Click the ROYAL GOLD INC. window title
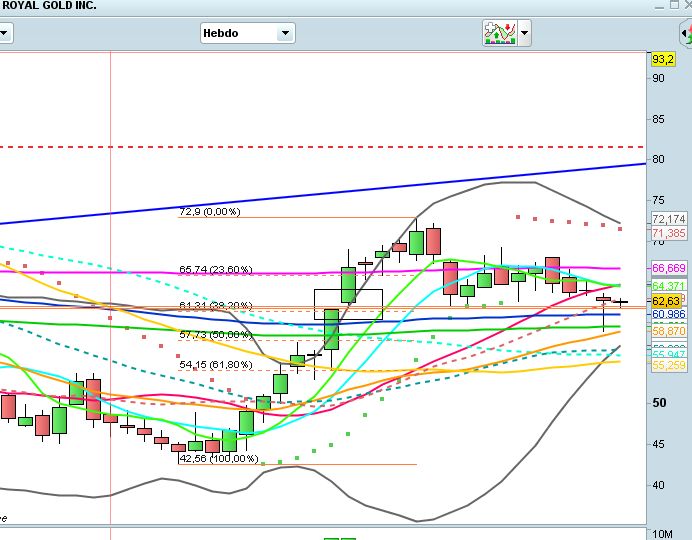Viewport: 692px width, 540px height. pyautogui.click(x=49, y=6)
